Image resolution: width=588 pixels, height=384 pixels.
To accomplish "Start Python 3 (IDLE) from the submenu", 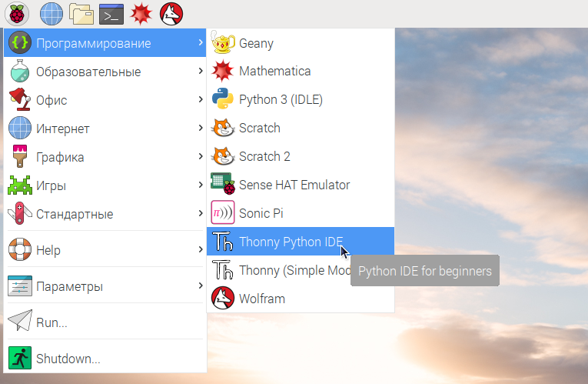I will tap(301, 99).
